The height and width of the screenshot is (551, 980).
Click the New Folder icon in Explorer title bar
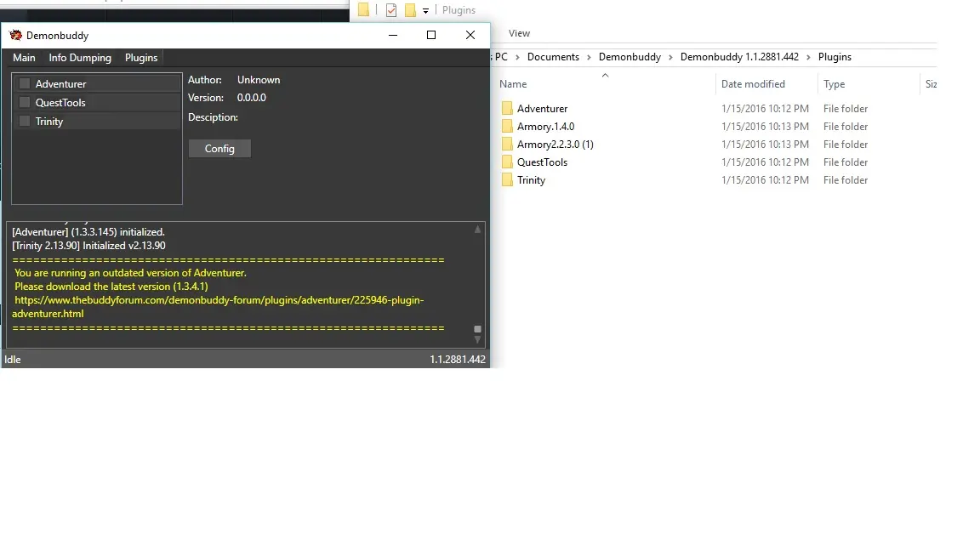(x=410, y=10)
